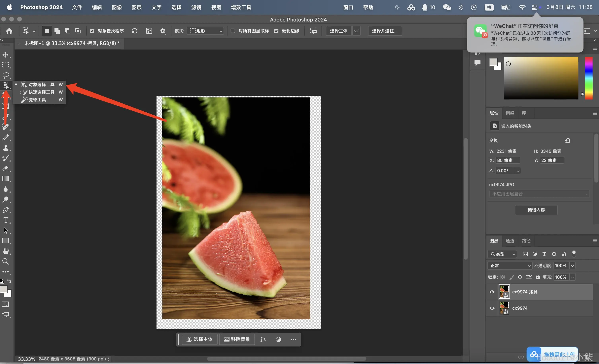This screenshot has width=599, height=364.
Task: Select the Move tool
Action: 5,55
